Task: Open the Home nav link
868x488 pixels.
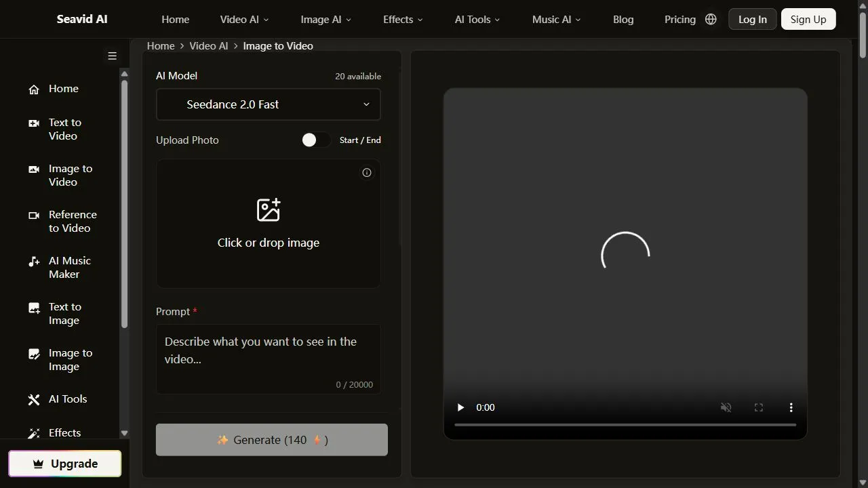Action: point(176,19)
